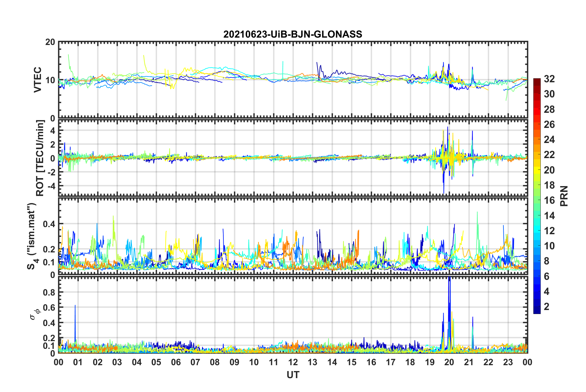586x392 pixels.
Task: Click the x-axis tick label 06
Action: pyautogui.click(x=176, y=362)
